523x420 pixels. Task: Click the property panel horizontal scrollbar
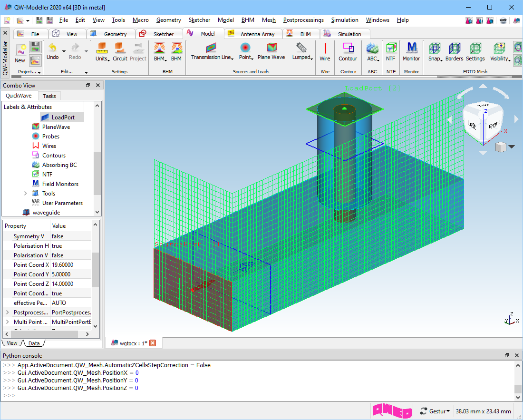pos(45,334)
